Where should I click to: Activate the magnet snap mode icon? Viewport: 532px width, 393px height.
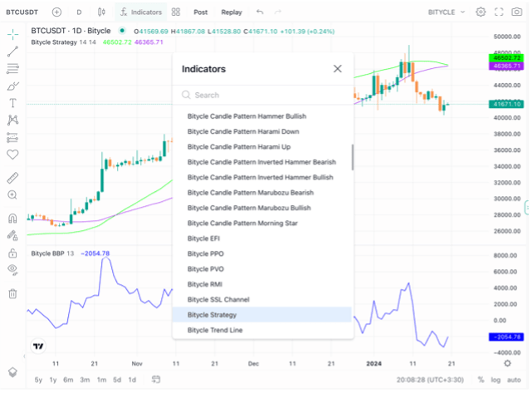(12, 219)
